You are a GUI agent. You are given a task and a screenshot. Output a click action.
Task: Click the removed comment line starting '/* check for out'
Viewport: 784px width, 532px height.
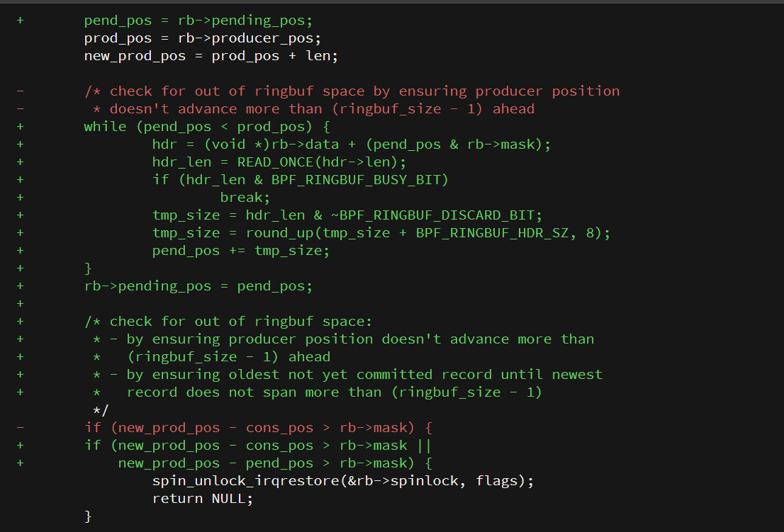click(x=352, y=91)
